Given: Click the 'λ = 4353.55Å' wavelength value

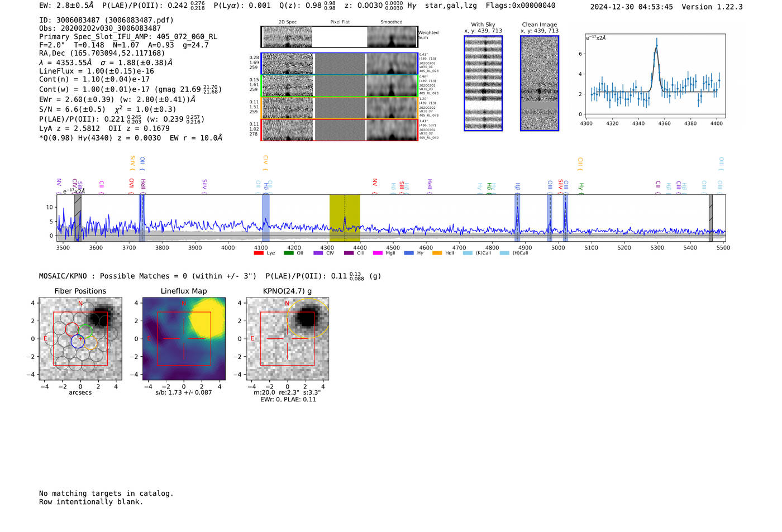Looking at the screenshot, I should (x=65, y=63).
